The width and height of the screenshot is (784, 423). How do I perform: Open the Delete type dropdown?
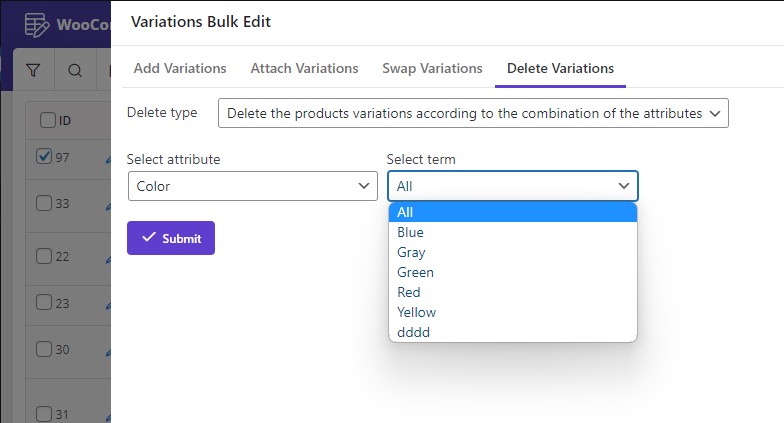click(473, 113)
